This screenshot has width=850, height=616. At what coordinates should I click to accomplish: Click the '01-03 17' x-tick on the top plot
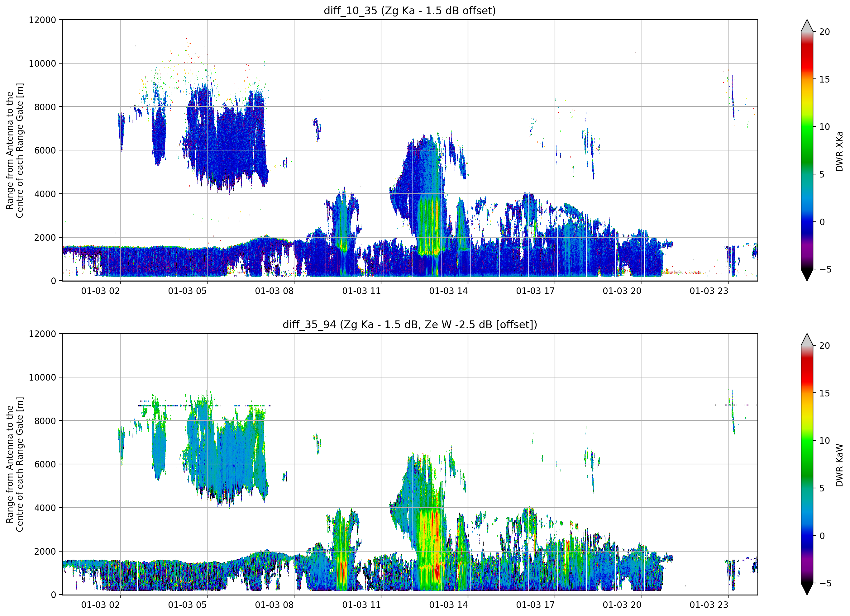pyautogui.click(x=535, y=291)
